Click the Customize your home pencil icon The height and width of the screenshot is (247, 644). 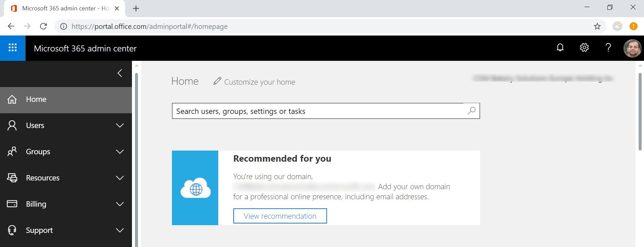[x=217, y=81]
